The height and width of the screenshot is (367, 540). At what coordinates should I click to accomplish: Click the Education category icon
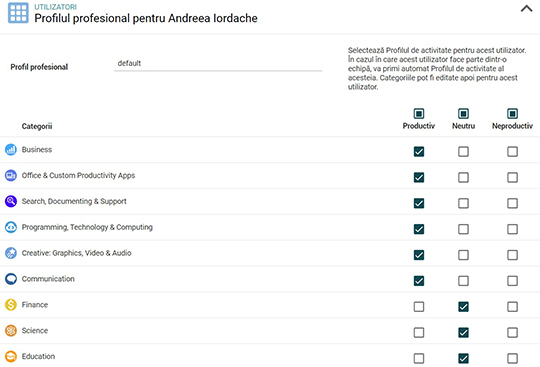point(11,356)
